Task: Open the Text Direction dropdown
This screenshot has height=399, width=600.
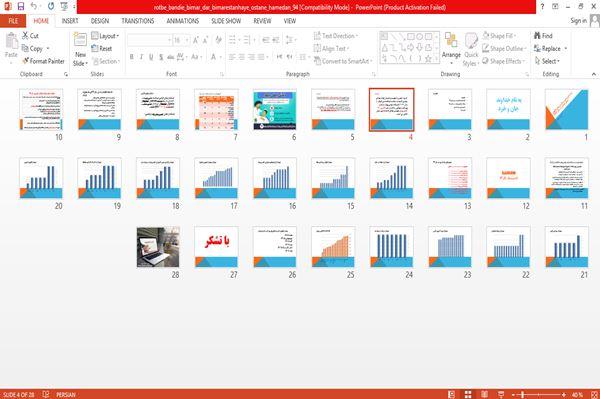Action: click(336, 36)
